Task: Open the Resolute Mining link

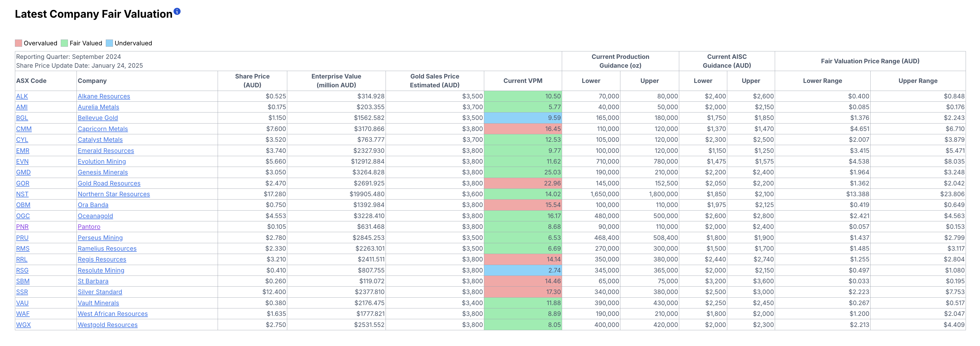Action: click(x=101, y=270)
